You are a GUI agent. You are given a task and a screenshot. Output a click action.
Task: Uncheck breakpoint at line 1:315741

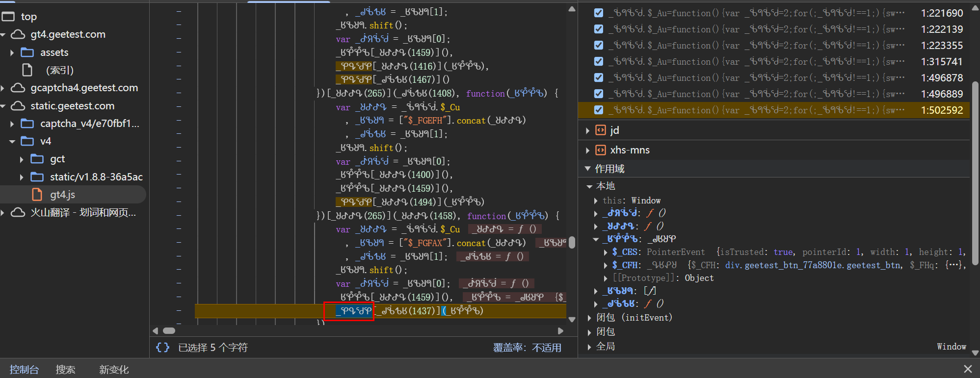coord(599,61)
